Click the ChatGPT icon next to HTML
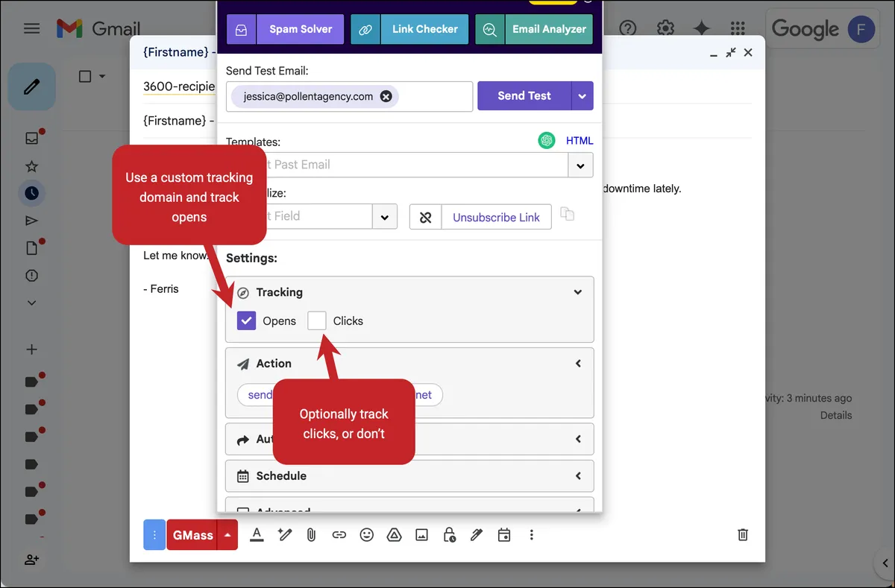Image resolution: width=895 pixels, height=588 pixels. pyautogui.click(x=547, y=140)
